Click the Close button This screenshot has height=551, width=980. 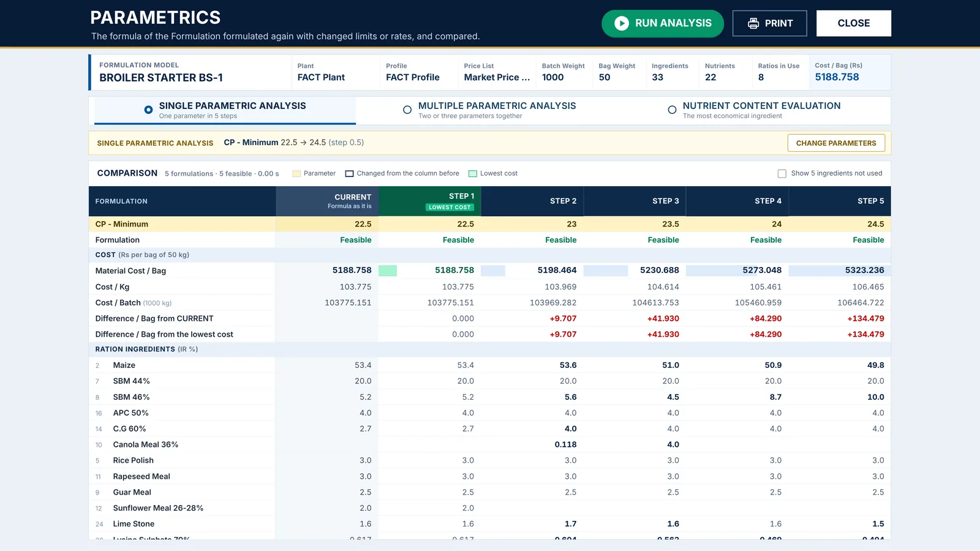[x=854, y=23]
